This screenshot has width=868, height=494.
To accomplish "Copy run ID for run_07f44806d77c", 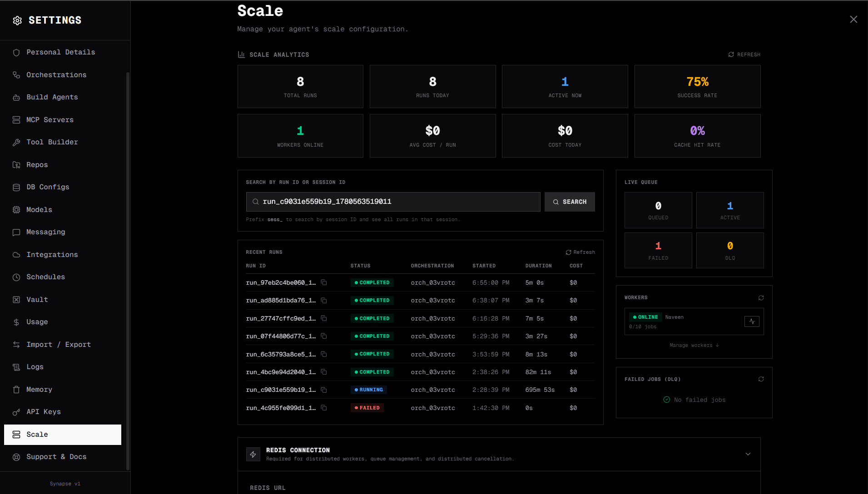I will click(324, 336).
